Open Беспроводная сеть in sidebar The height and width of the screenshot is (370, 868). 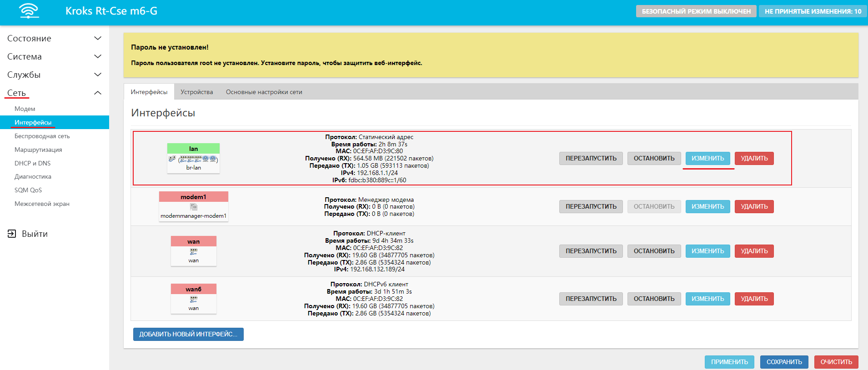[x=42, y=136]
